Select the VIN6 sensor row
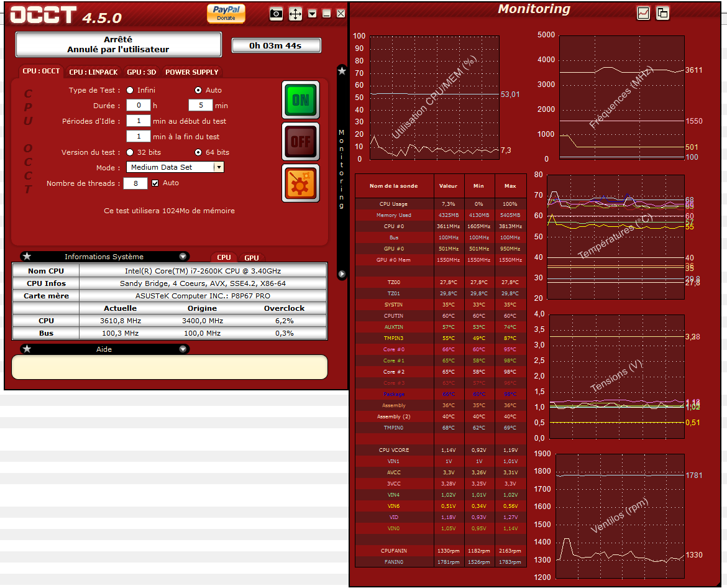 [x=441, y=507]
